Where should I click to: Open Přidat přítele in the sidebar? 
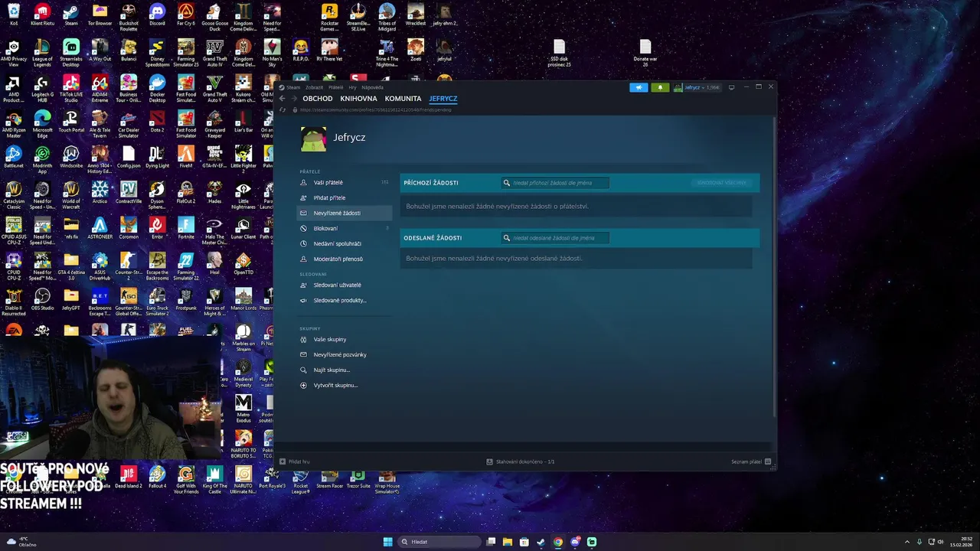click(x=344, y=197)
